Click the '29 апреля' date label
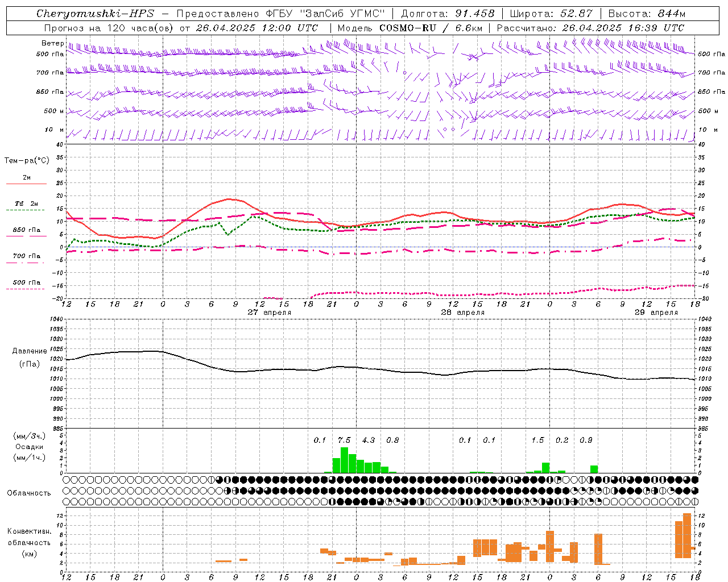 click(656, 313)
